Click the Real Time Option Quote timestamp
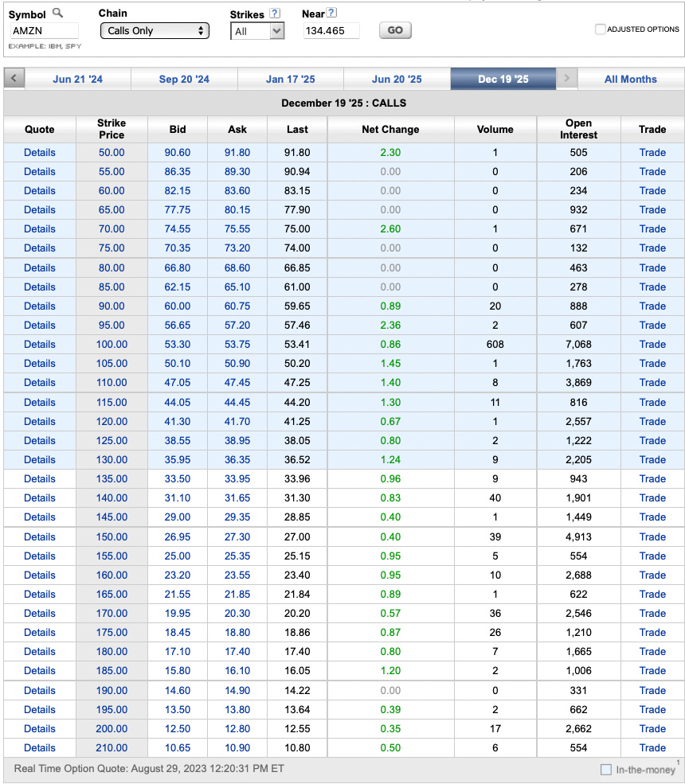 point(149,769)
